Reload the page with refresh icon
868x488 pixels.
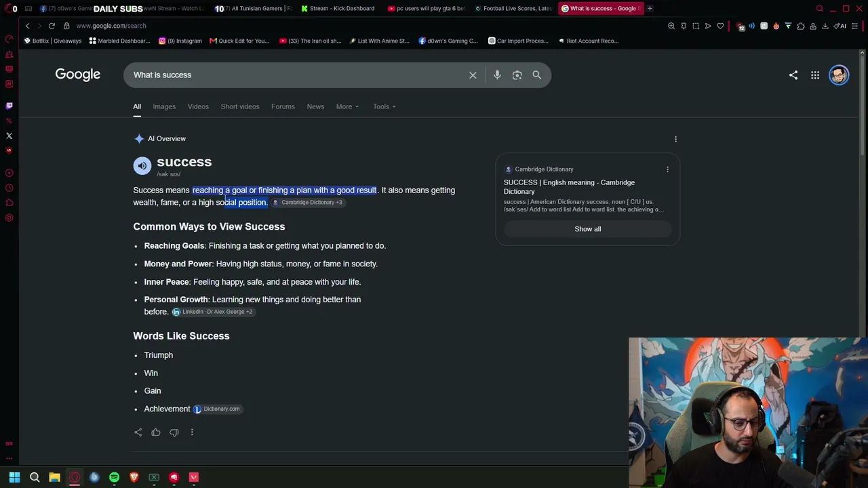pyautogui.click(x=52, y=26)
